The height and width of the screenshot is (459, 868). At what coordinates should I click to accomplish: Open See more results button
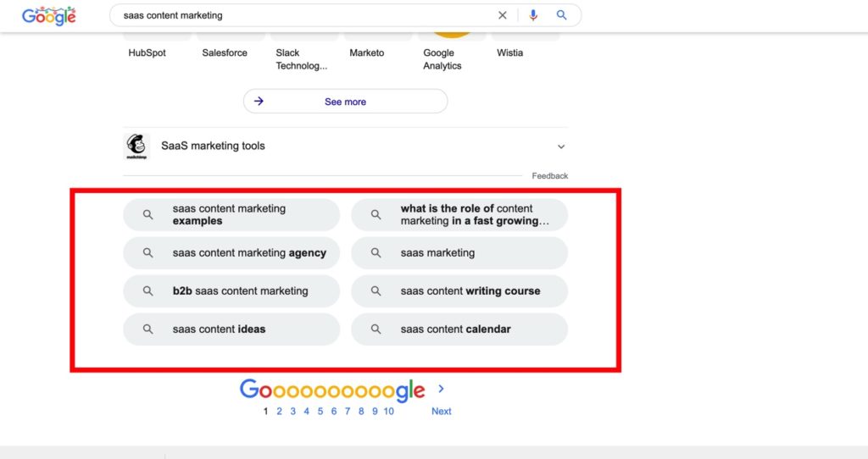[x=346, y=102]
